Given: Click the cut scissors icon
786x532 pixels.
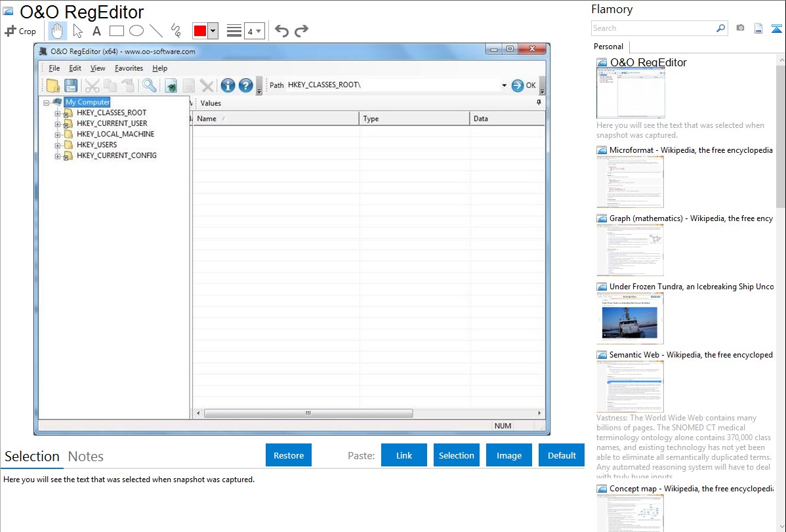Looking at the screenshot, I should [x=93, y=86].
